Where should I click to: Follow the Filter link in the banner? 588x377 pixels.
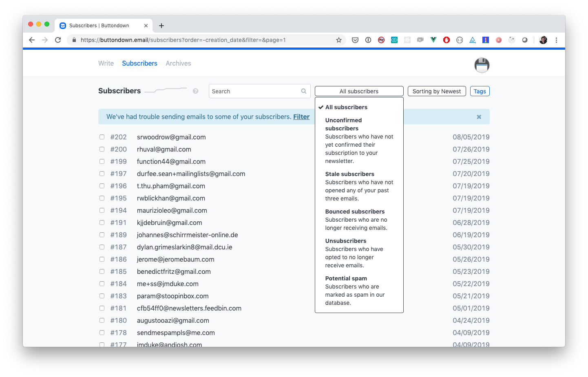pyautogui.click(x=301, y=117)
